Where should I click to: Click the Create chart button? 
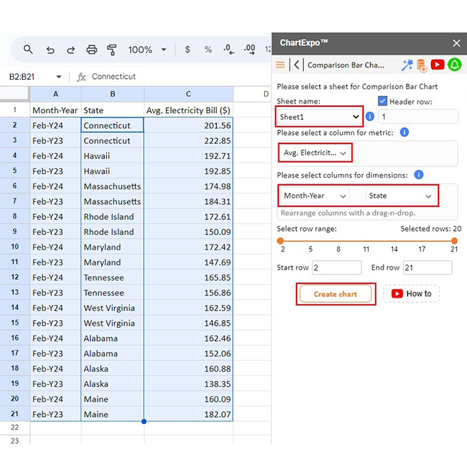[336, 294]
